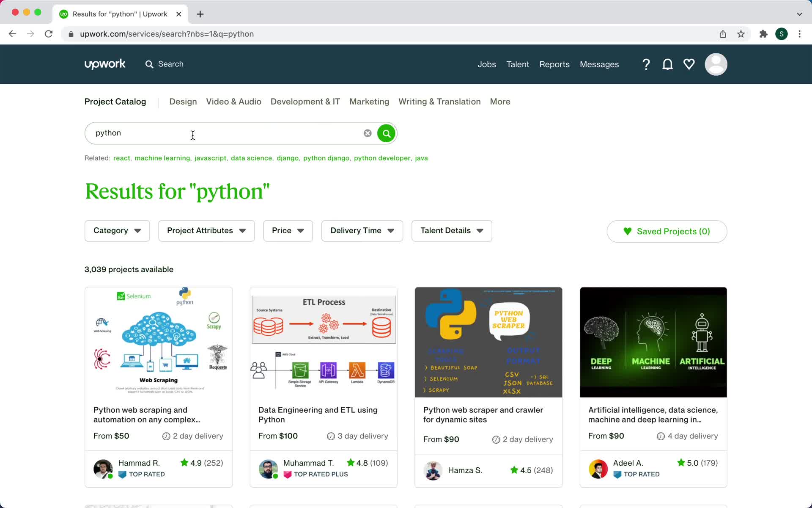Open Python web scraping and automation thumbnail
Image resolution: width=812 pixels, height=508 pixels.
159,342
